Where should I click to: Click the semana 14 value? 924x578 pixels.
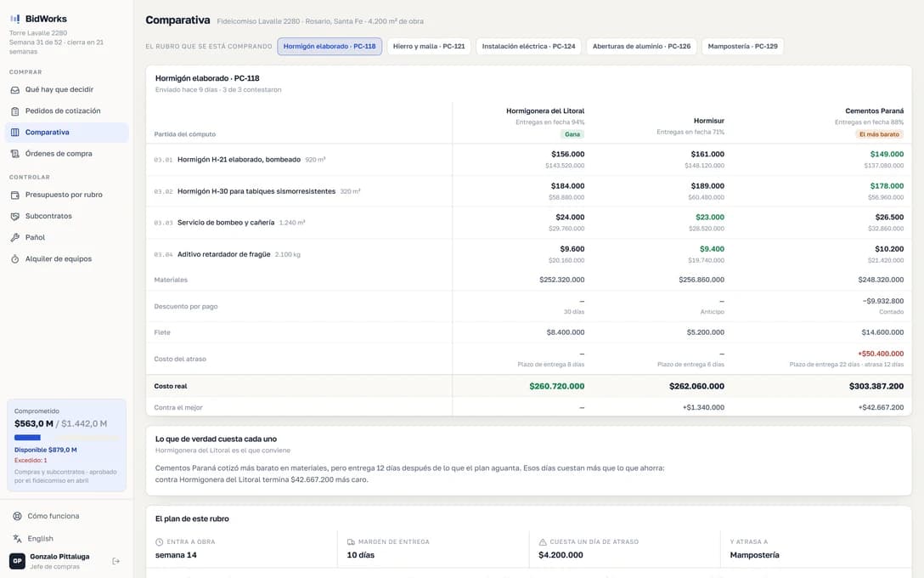coord(176,555)
